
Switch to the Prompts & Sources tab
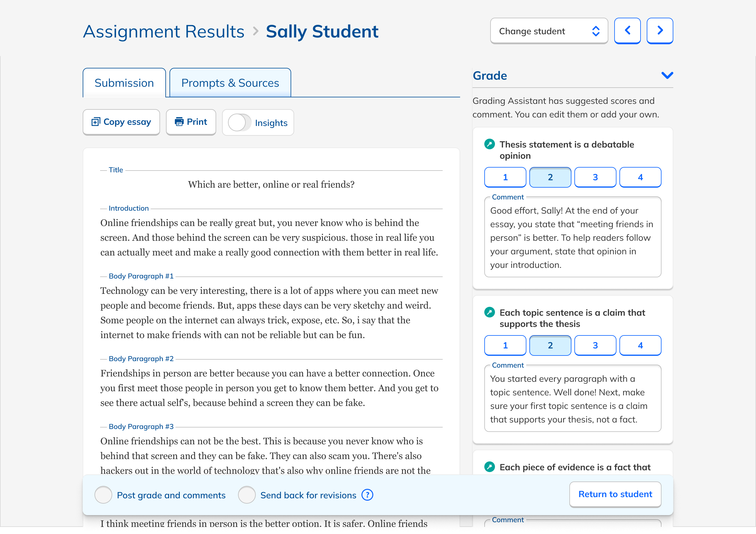pos(230,83)
